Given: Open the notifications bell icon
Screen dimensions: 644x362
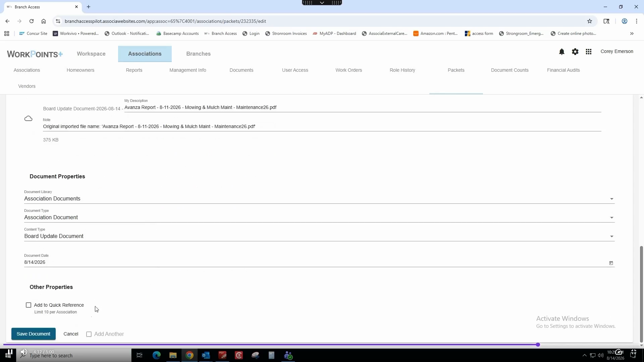Looking at the screenshot, I should pyautogui.click(x=562, y=52).
